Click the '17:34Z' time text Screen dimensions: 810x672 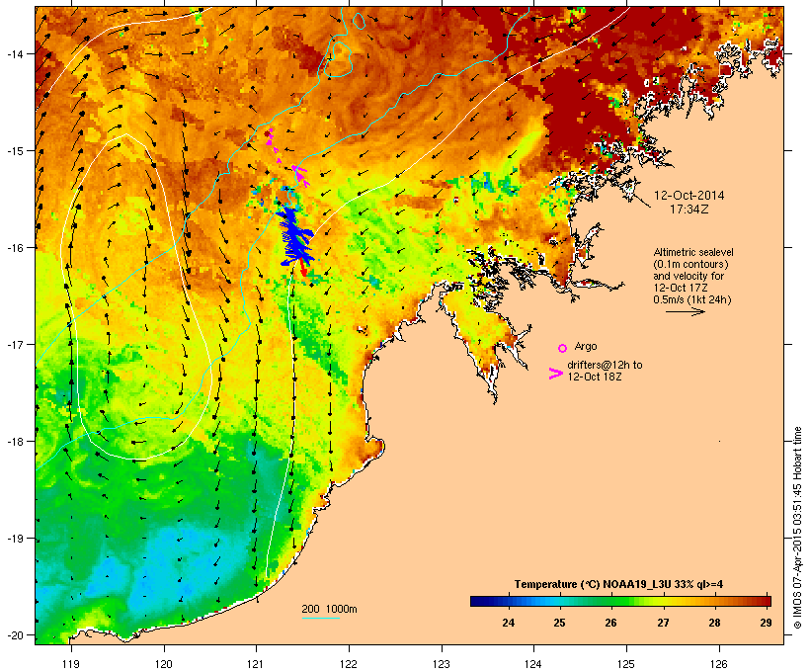(x=689, y=210)
